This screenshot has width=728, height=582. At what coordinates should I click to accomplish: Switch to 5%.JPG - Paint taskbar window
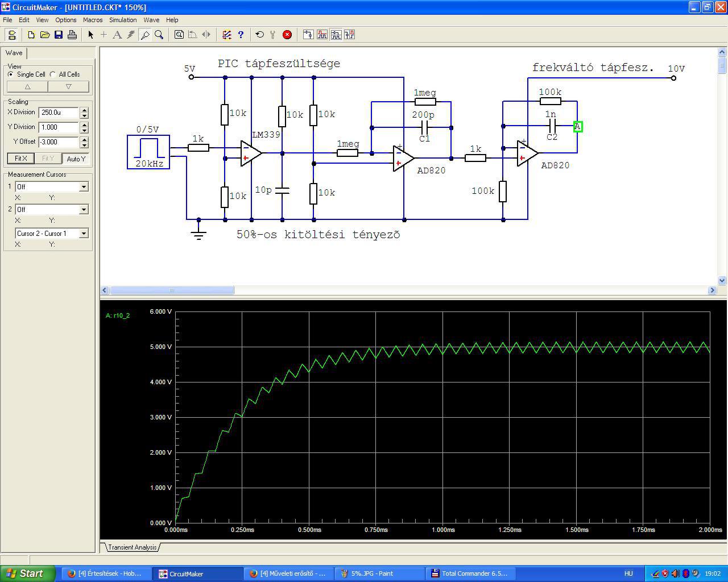coord(379,573)
